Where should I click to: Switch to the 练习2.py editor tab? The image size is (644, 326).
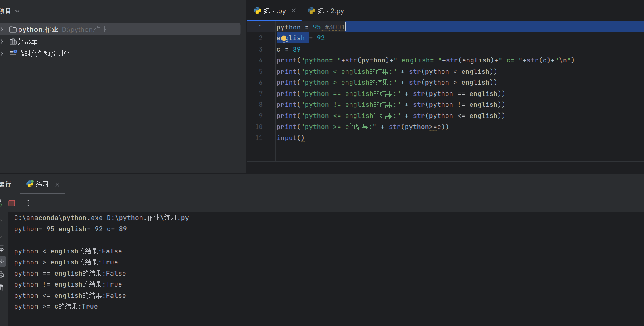coord(326,11)
